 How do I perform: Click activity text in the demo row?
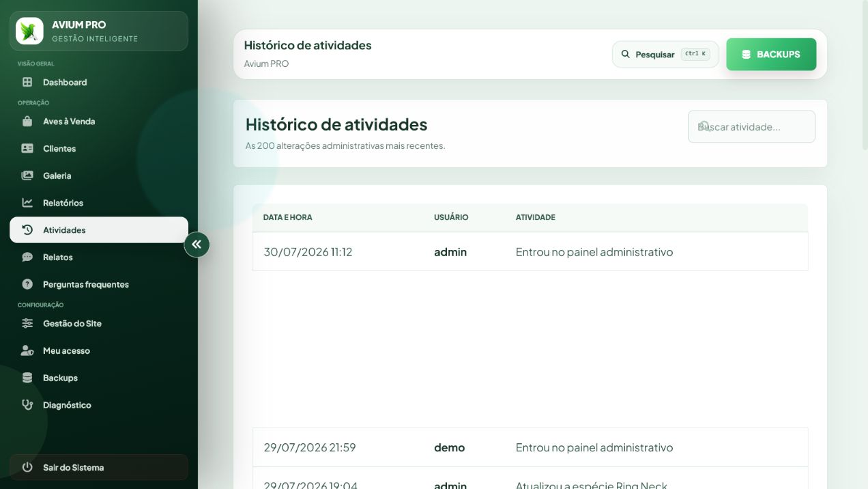point(594,447)
